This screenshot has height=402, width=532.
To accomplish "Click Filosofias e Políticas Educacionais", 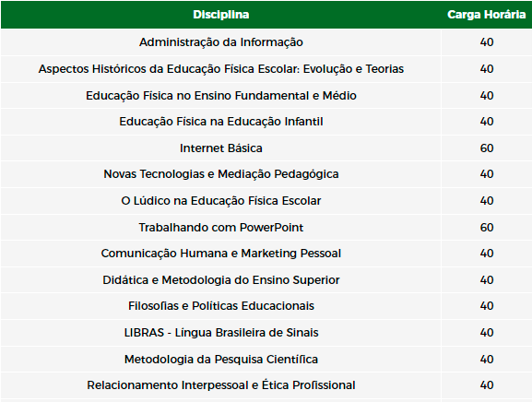I will [x=221, y=306].
